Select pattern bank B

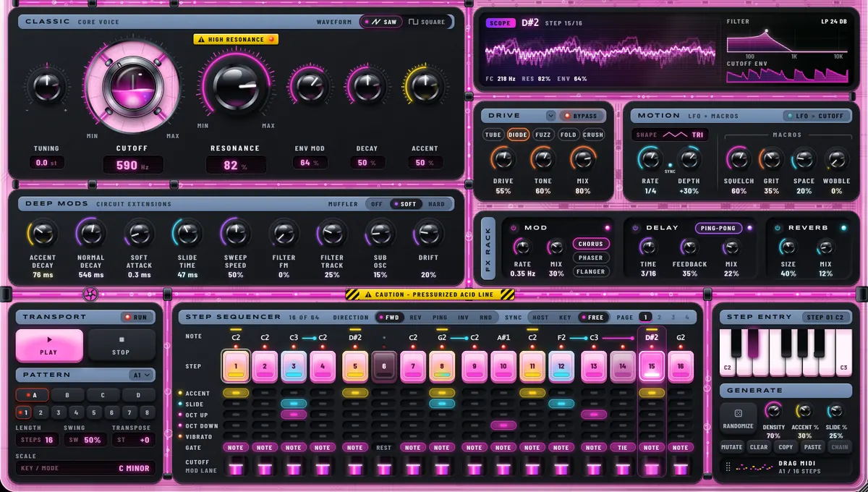click(x=68, y=395)
